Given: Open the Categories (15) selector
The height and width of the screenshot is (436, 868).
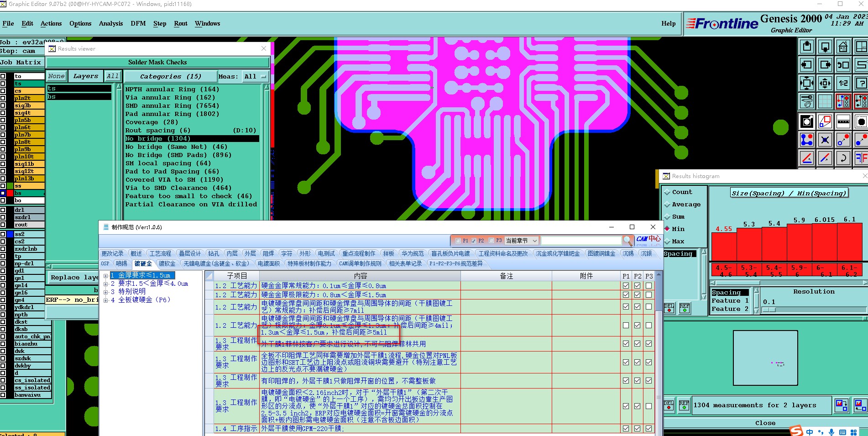Looking at the screenshot, I should tap(170, 77).
